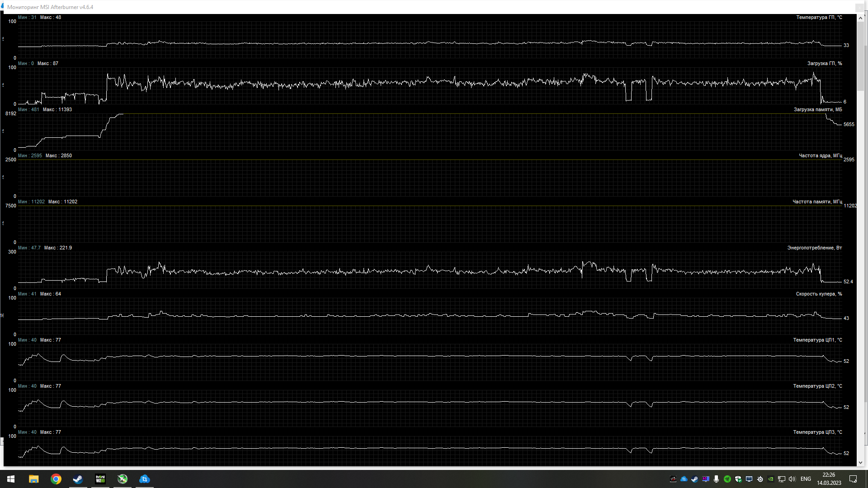Switch input language via ENG indicator
868x488 pixels.
pyautogui.click(x=806, y=479)
